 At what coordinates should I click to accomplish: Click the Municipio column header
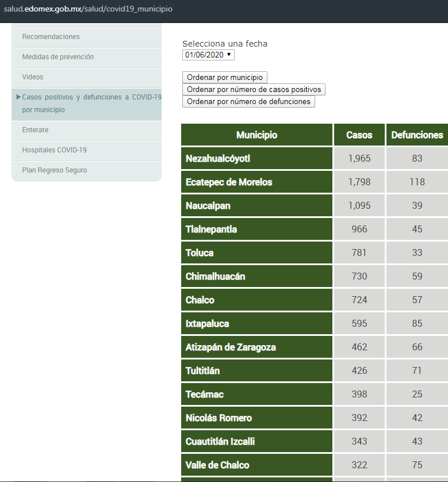pos(256,135)
